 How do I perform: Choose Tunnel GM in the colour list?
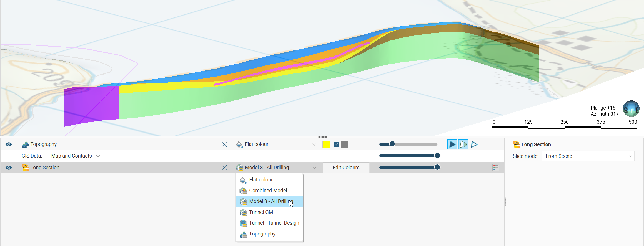coord(261,212)
